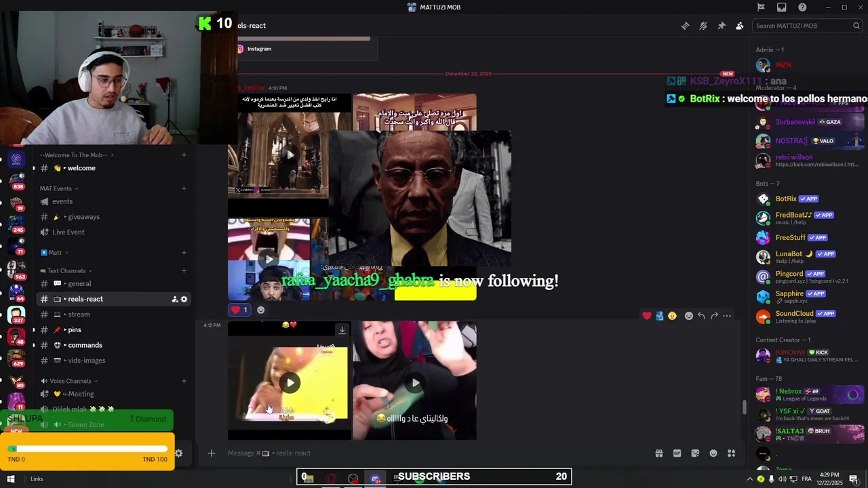Open the sticker picker
868x488 pixels.
695,453
